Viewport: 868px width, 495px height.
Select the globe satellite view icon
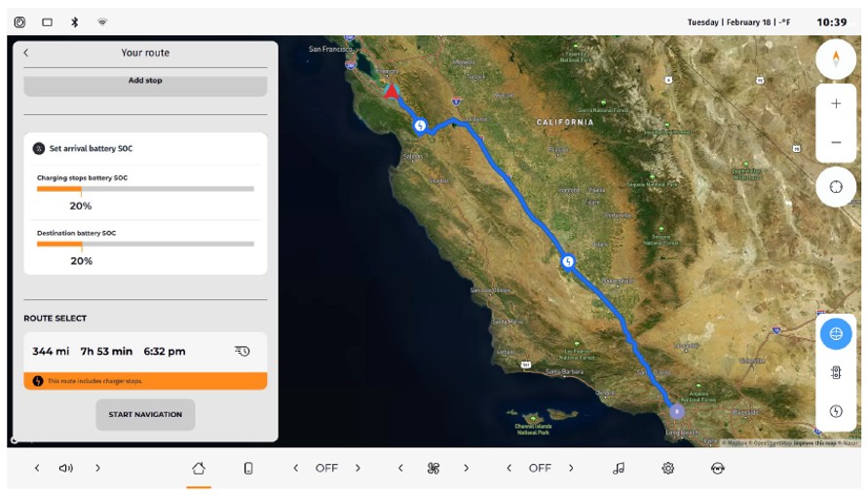coord(836,334)
